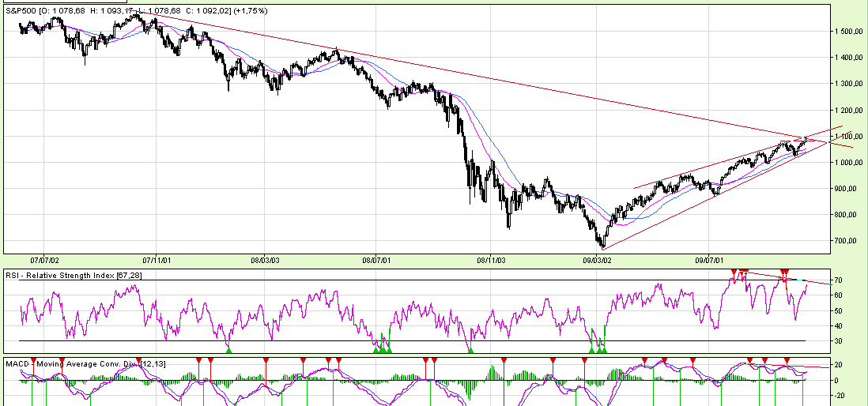Select the lone green RSI marker near 08/11/03
This screenshot has width=868, height=406.
coord(470,349)
